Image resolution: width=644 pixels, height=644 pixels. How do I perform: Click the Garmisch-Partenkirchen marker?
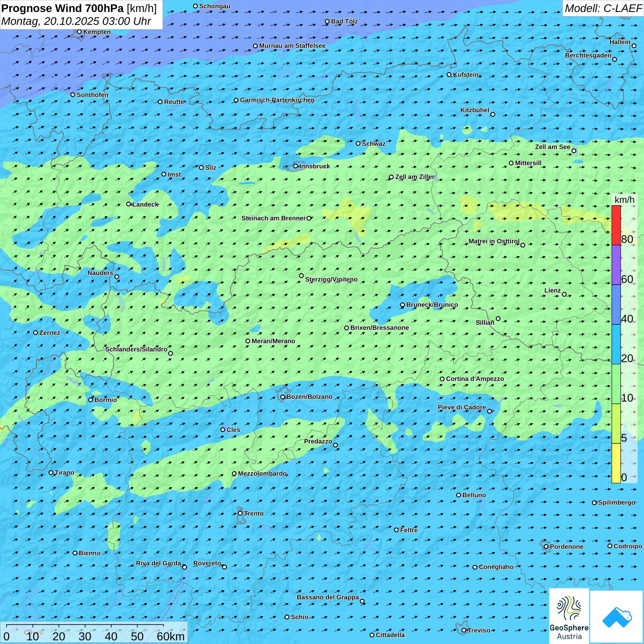click(236, 100)
